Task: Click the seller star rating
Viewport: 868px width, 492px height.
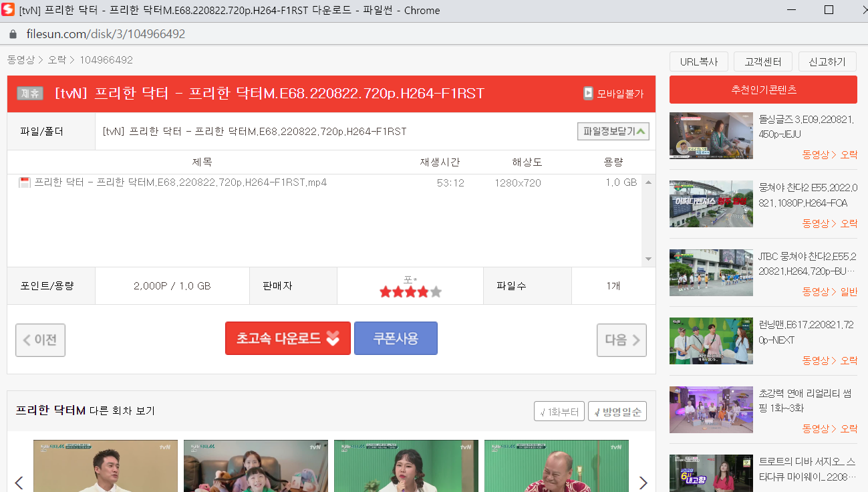Action: [x=410, y=291]
